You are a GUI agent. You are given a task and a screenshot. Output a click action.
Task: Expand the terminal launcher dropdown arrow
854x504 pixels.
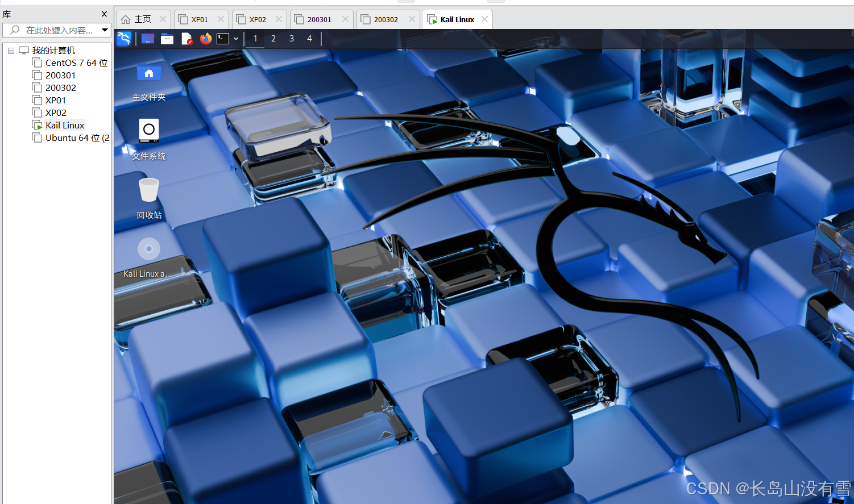coord(236,39)
